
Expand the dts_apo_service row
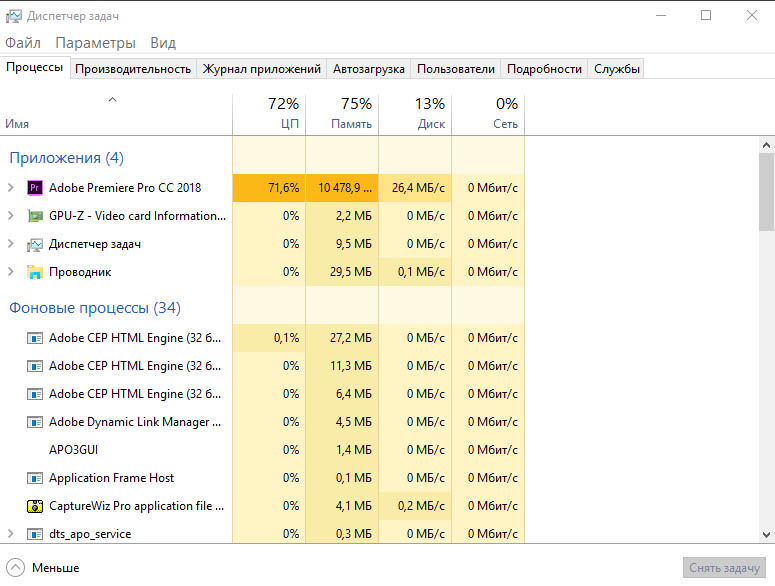click(10, 534)
